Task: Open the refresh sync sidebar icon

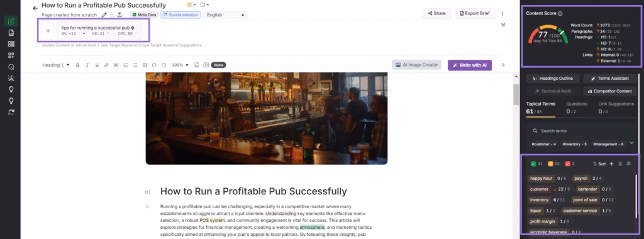Action: coord(11,112)
